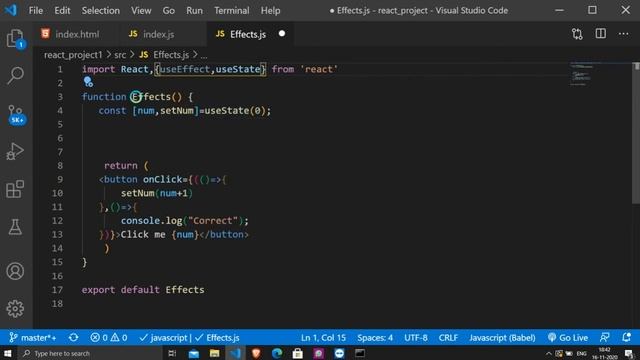This screenshot has height=360, width=640.
Task: Click react_project1 in the breadcrumb
Action: pos(73,55)
